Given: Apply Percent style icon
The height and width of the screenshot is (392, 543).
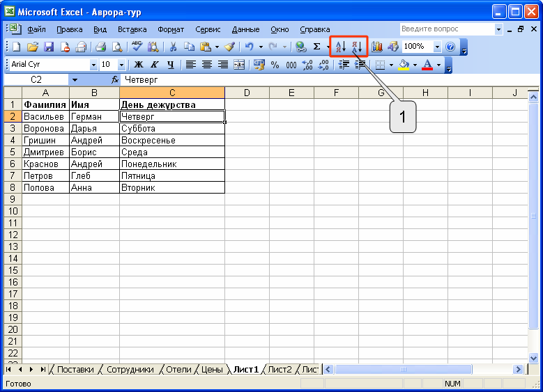Looking at the screenshot, I should pos(275,65).
